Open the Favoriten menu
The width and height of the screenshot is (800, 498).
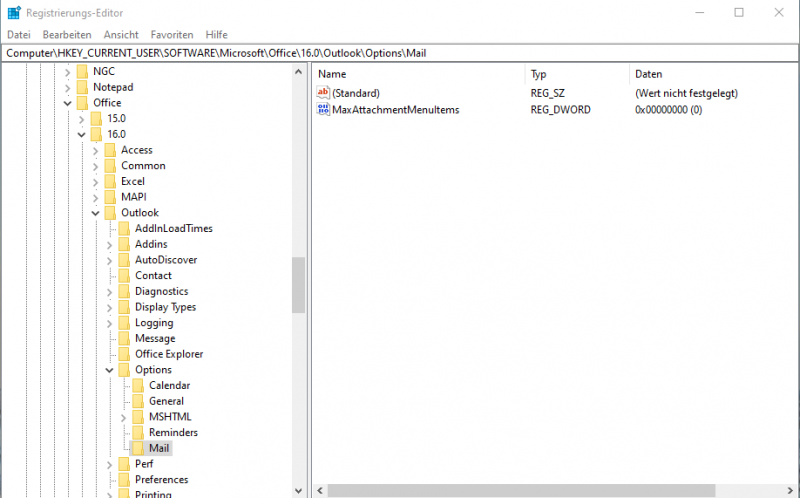(172, 35)
